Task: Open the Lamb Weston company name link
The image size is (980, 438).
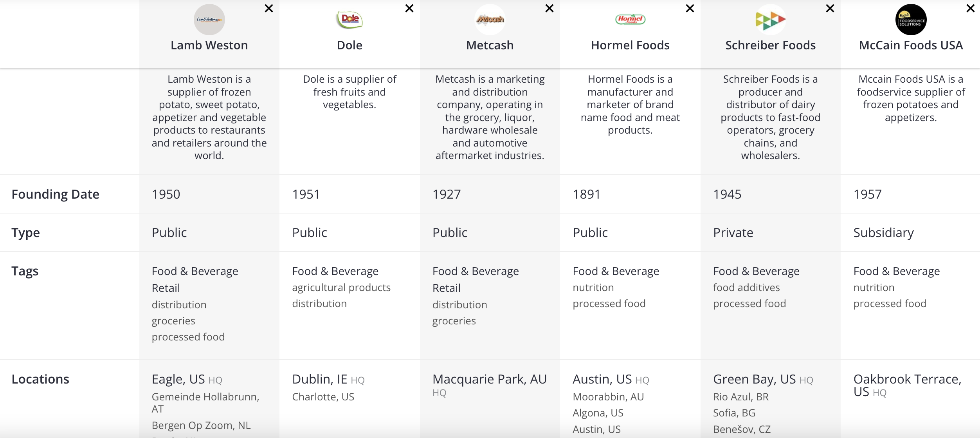Action: [209, 45]
